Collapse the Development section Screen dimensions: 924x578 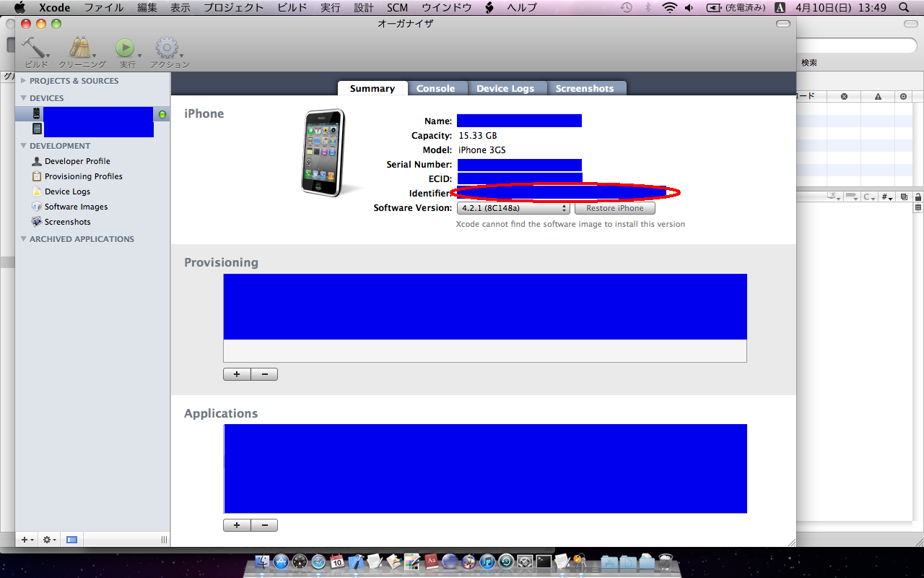tap(24, 146)
